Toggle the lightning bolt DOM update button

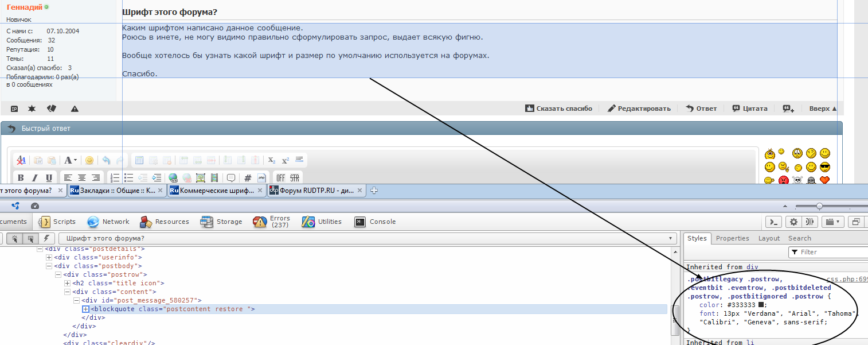pos(46,238)
